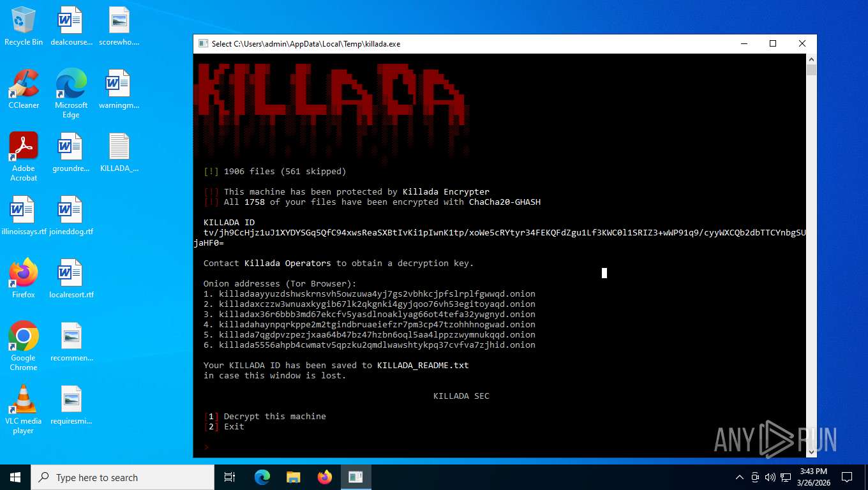Open Task View from the taskbar
868x490 pixels.
click(230, 477)
